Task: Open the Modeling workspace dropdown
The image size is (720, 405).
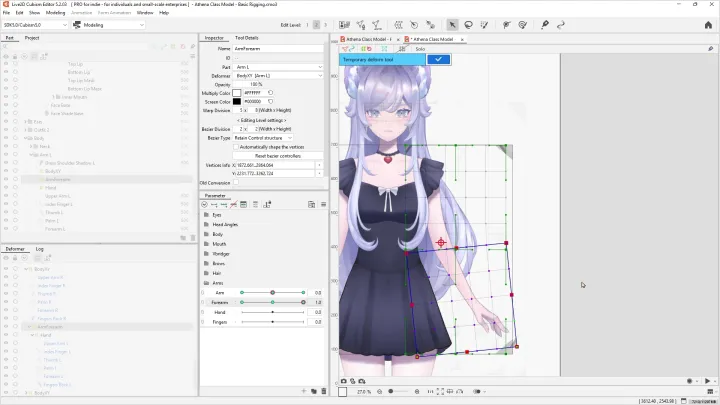Action: (108, 25)
